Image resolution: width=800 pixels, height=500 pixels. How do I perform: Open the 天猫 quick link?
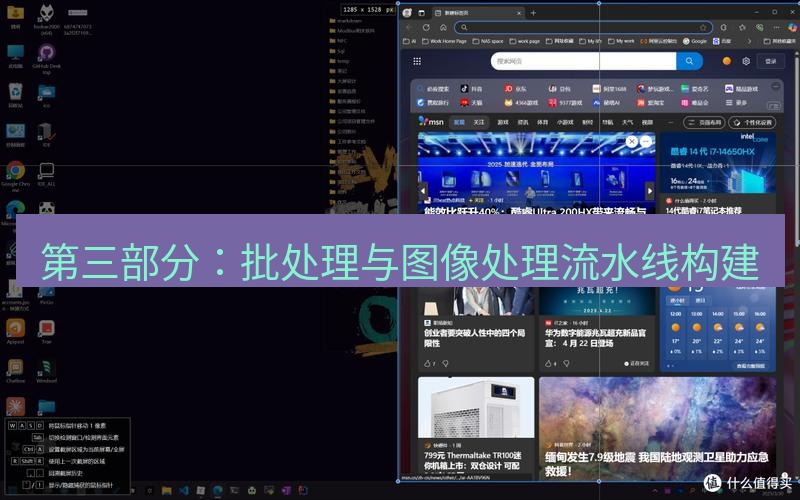coord(471,103)
